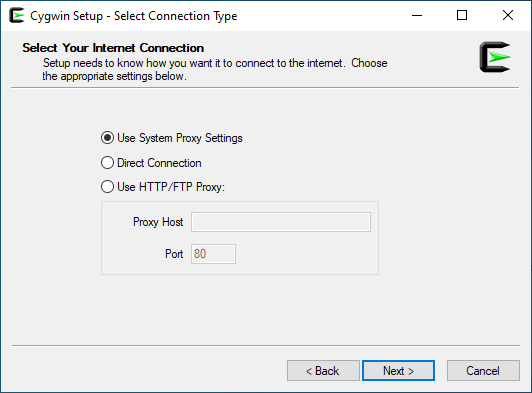This screenshot has width=532, height=393.
Task: Click the 'Select Your Internet Connection' heading
Action: [x=113, y=48]
